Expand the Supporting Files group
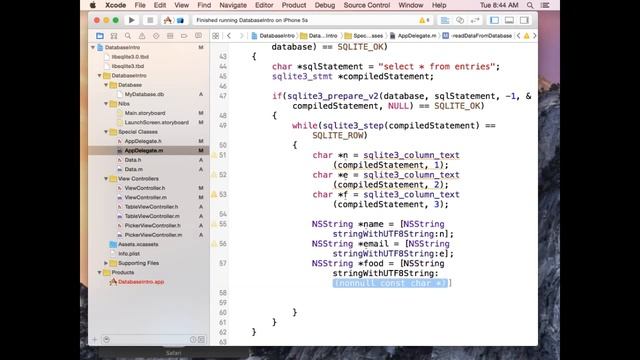Screen dimensions: 640x360 106,263
